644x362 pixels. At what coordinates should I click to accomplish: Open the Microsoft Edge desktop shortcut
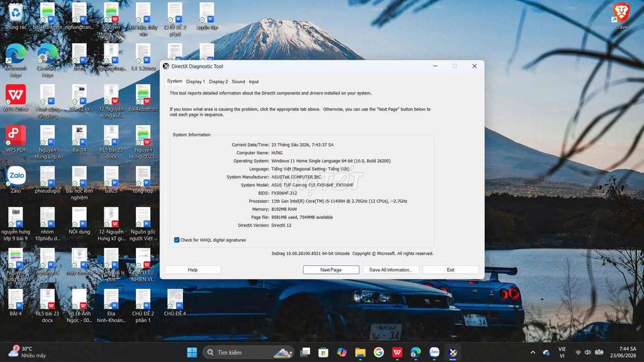tap(16, 60)
